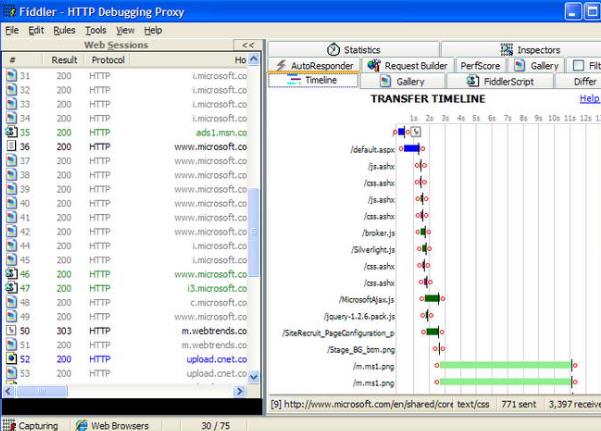Click the FiddlerScript icon

pyautogui.click(x=472, y=81)
